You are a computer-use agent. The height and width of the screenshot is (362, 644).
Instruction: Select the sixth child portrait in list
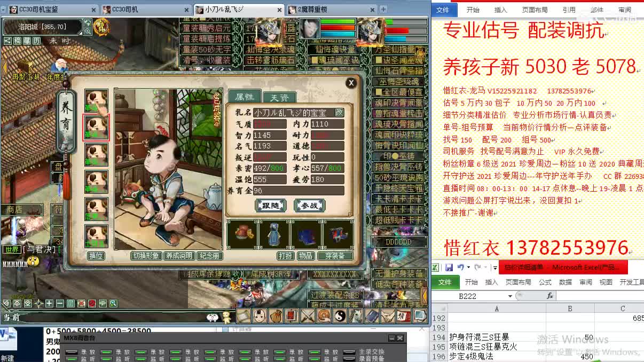coord(96,237)
